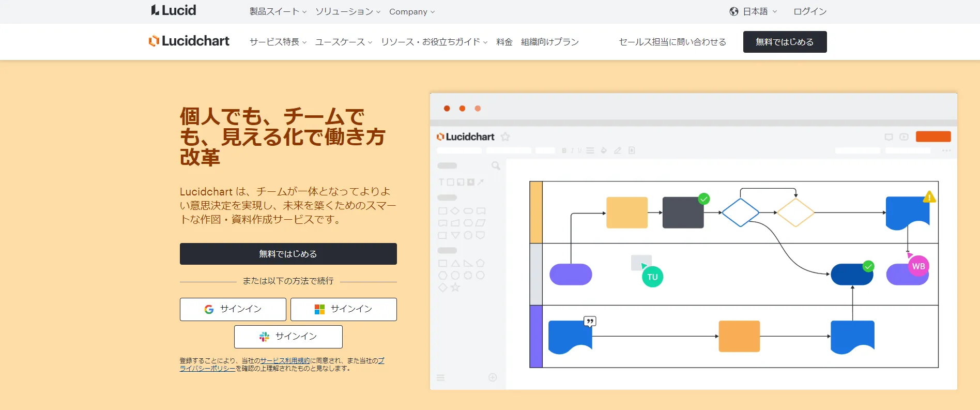
Task: Open the プライバシーポリシー link
Action: pyautogui.click(x=208, y=368)
